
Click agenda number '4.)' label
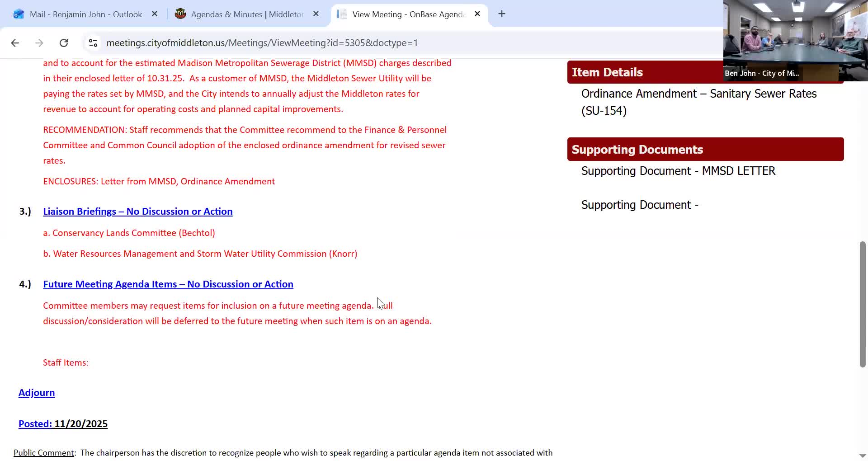25,284
